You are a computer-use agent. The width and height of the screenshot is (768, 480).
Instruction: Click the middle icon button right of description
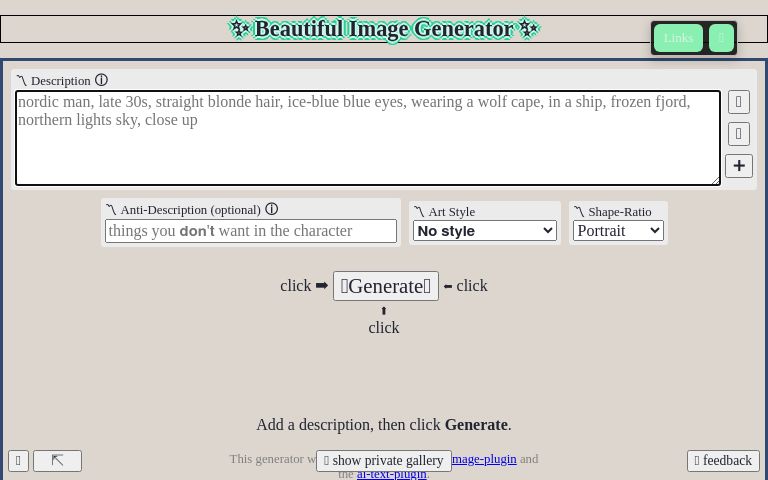point(738,134)
